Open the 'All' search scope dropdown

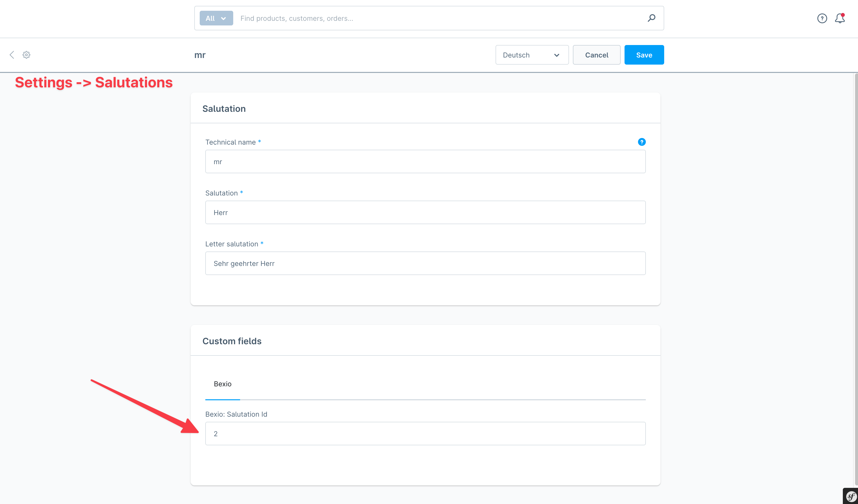216,18
